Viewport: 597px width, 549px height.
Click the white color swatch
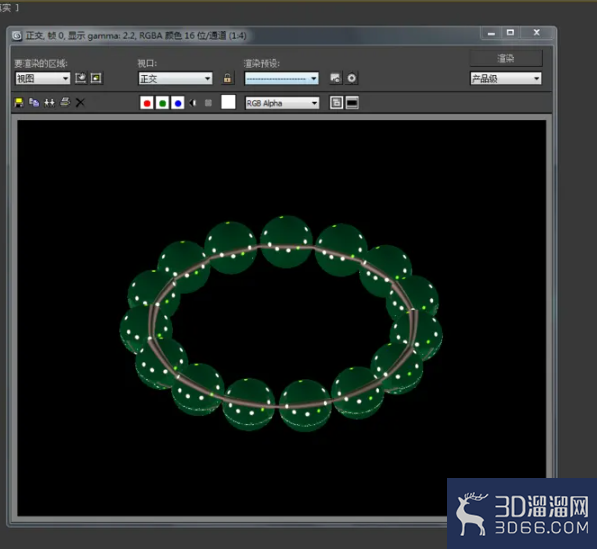pyautogui.click(x=228, y=102)
